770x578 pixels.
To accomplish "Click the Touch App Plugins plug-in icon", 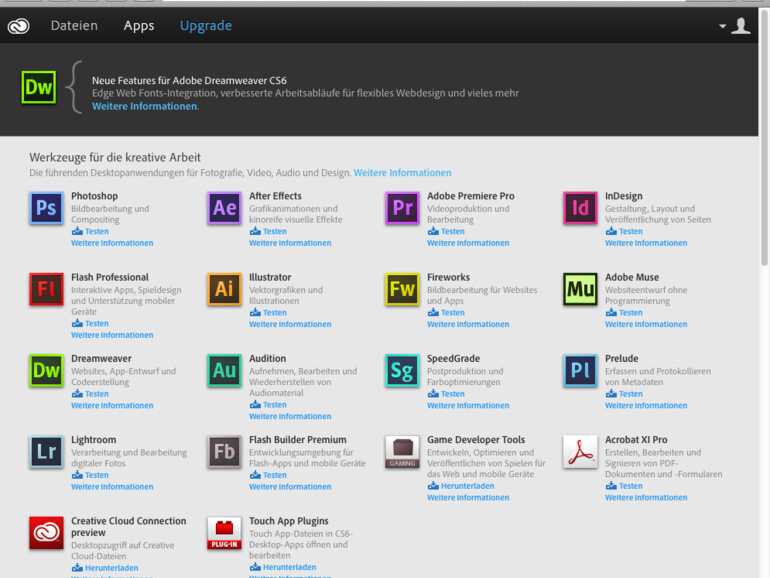I will tap(224, 533).
